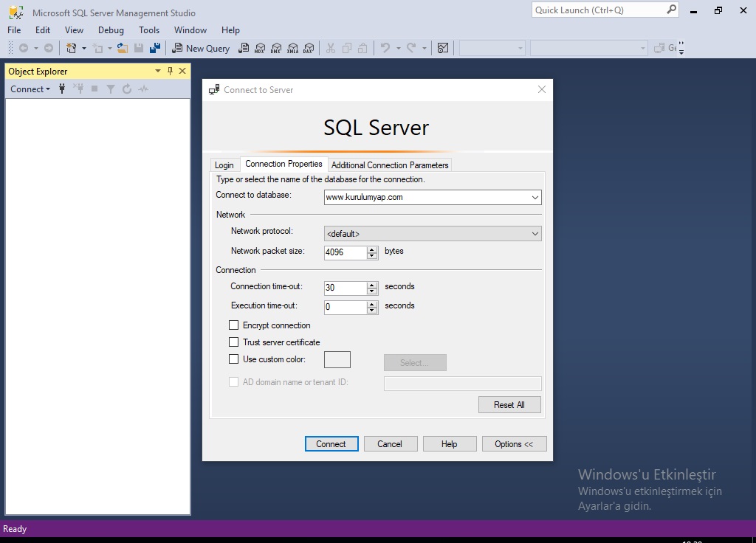Click the Save toolbar icon
This screenshot has width=756, height=543.
point(139,47)
